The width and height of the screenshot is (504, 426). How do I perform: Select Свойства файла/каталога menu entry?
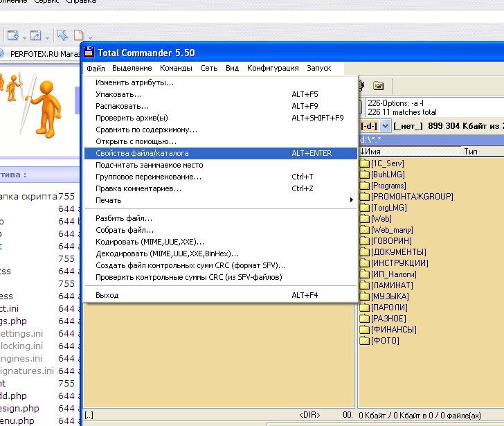point(221,153)
